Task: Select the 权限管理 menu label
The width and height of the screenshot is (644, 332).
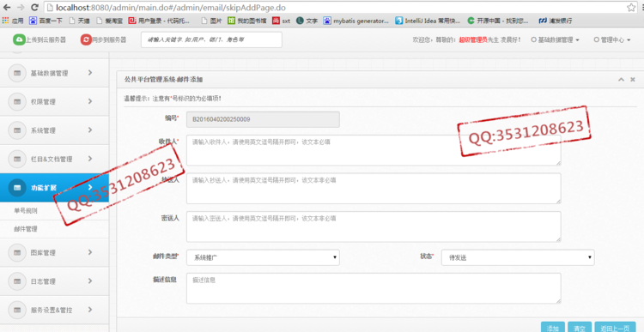Action: click(43, 102)
